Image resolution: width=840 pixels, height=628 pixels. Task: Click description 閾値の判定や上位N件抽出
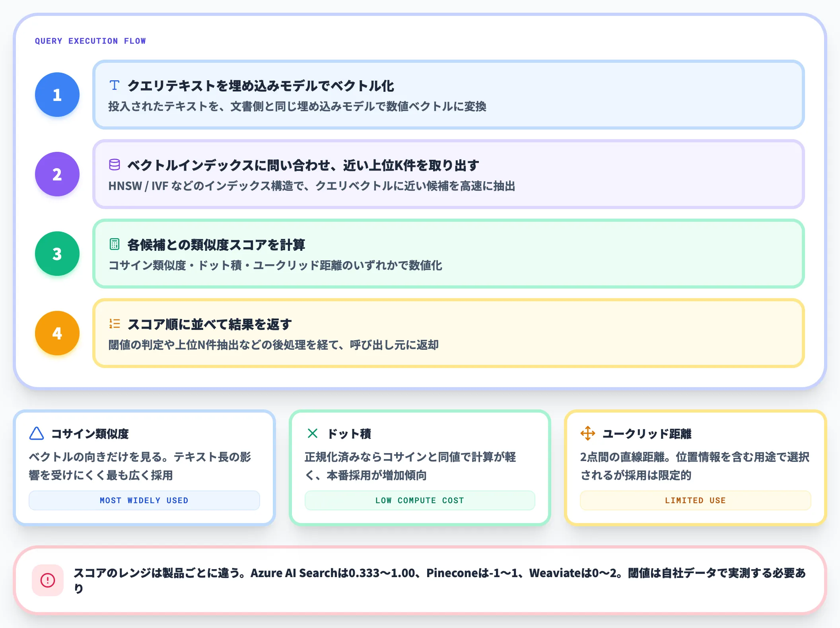[274, 345]
